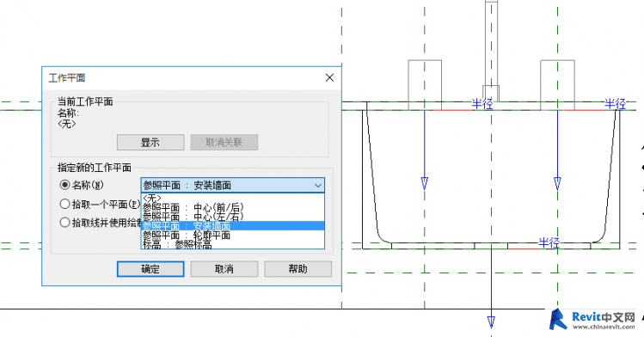Select the 拾取一个平面(P) radio option
644x337 pixels.
(64, 204)
